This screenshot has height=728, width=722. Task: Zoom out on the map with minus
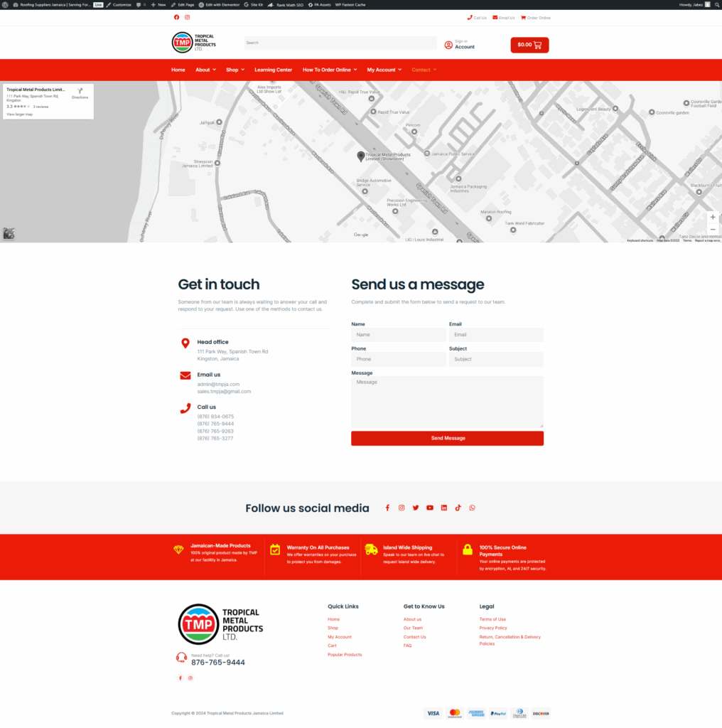713,230
